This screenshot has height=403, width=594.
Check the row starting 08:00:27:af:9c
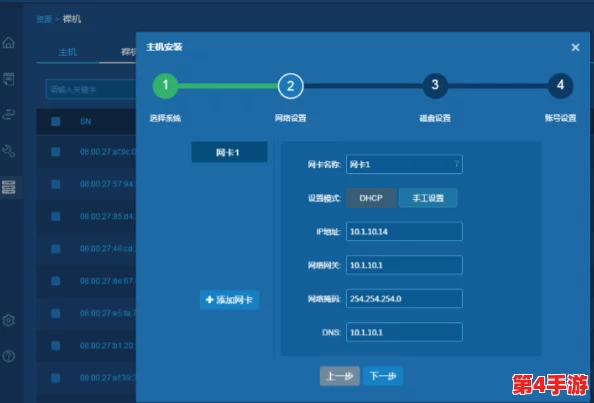tap(56, 152)
